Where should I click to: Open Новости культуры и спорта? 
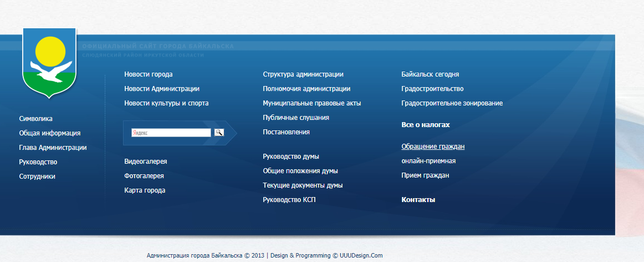pos(166,103)
